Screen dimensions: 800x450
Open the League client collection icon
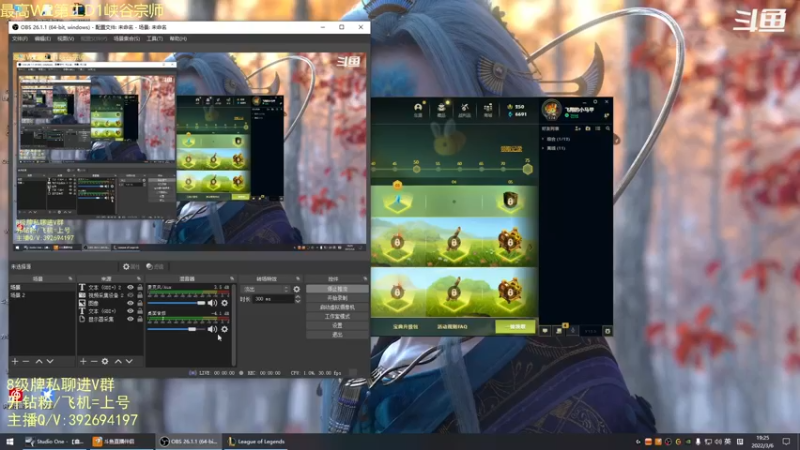tap(441, 109)
